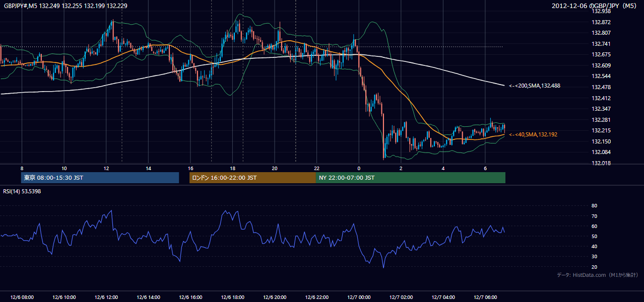
Task: Click the bottom time label 12/7 00:00
Action: pos(358,297)
